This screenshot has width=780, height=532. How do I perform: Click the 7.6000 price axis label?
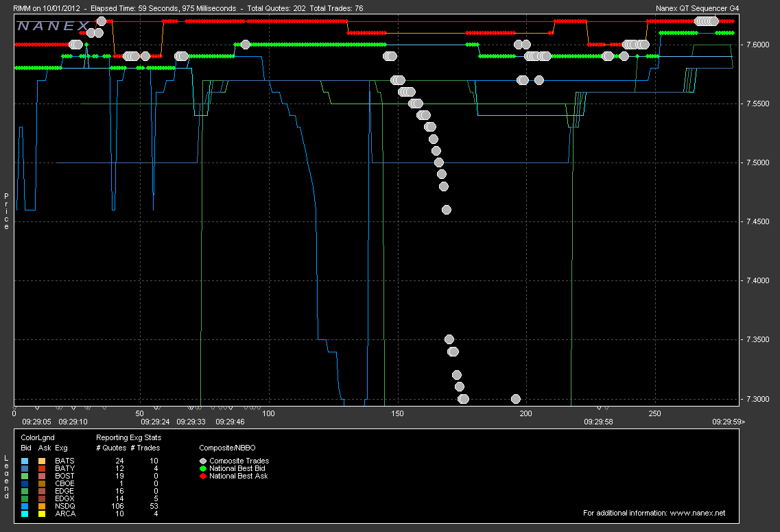click(757, 45)
